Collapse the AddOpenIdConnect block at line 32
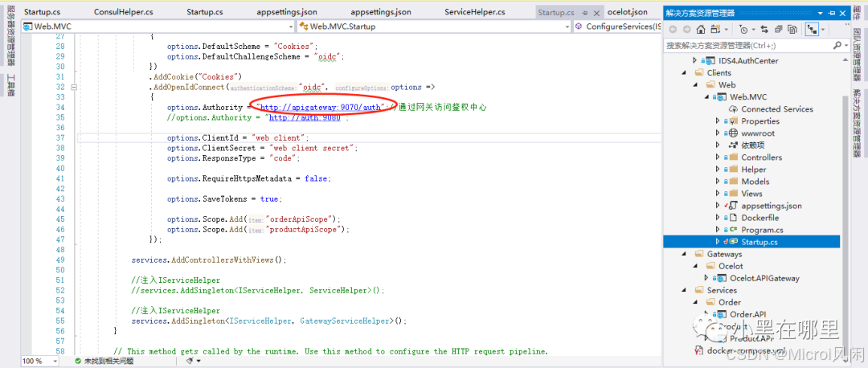Screen dimensions: 868x368 (74, 87)
